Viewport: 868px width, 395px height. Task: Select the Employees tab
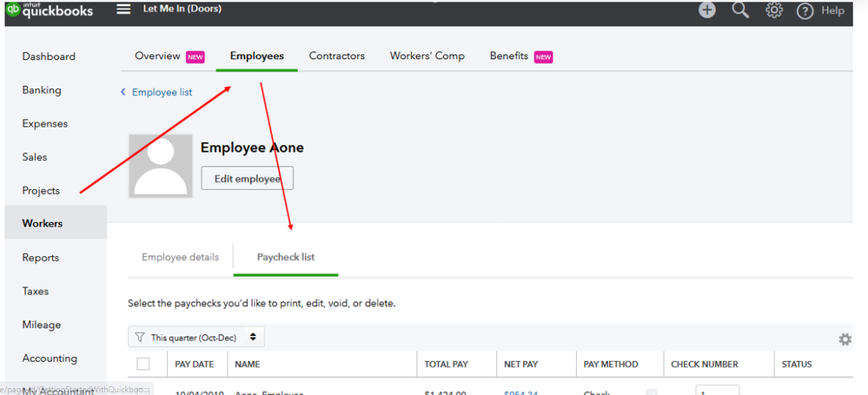click(257, 56)
